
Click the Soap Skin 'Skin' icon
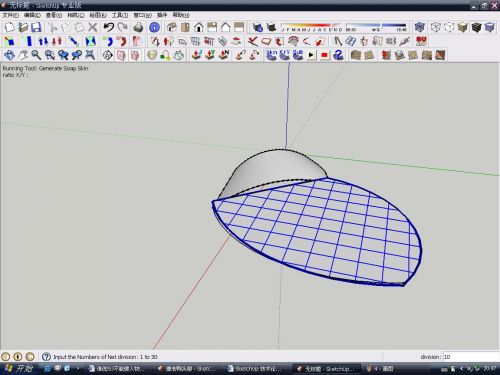(272, 55)
